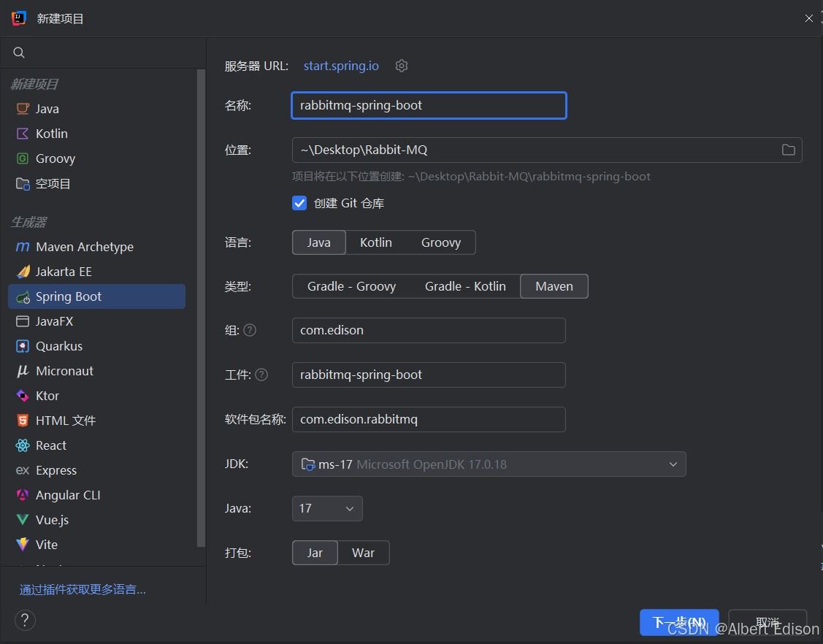This screenshot has width=823, height=644.
Task: Select the Java project type
Action: pos(96,110)
